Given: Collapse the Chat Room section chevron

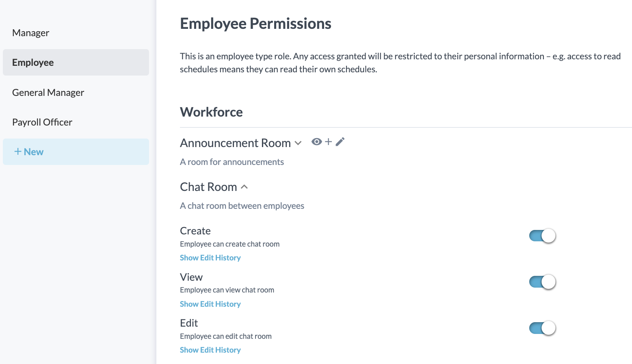Looking at the screenshot, I should (244, 187).
